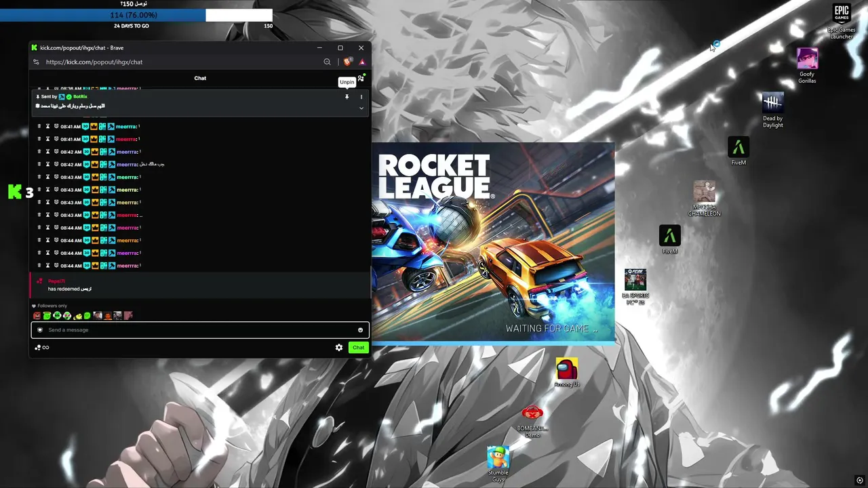Image resolution: width=868 pixels, height=488 pixels.
Task: Select the Stumble Guys desktop shortcut
Action: click(x=498, y=464)
